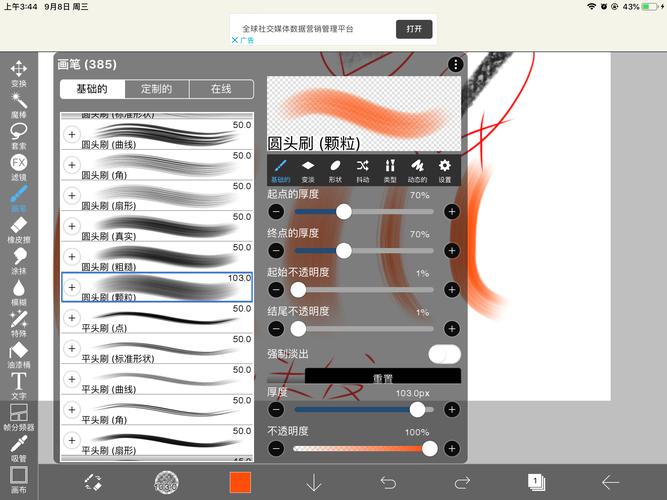The image size is (667, 500).
Task: Open the orange color swatch
Action: coord(240,482)
